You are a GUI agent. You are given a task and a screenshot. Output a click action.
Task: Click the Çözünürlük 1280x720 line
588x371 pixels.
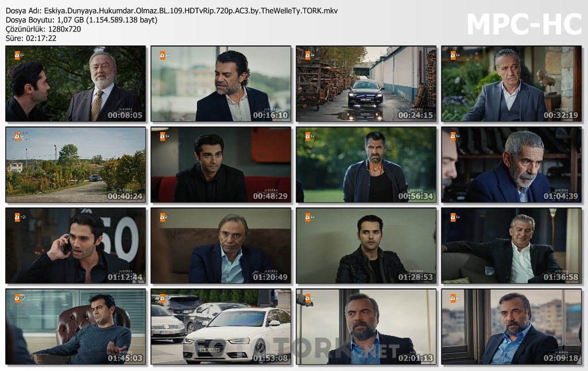pos(43,29)
